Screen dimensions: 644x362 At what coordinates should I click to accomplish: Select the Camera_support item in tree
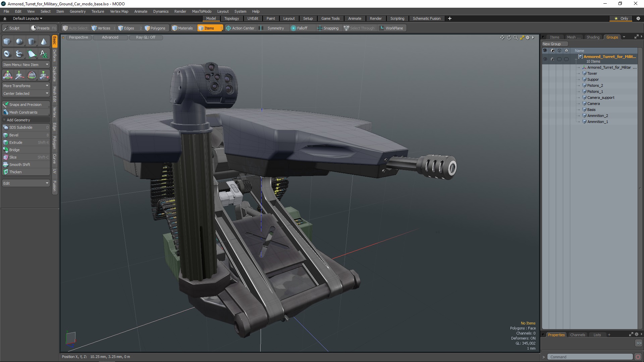600,98
